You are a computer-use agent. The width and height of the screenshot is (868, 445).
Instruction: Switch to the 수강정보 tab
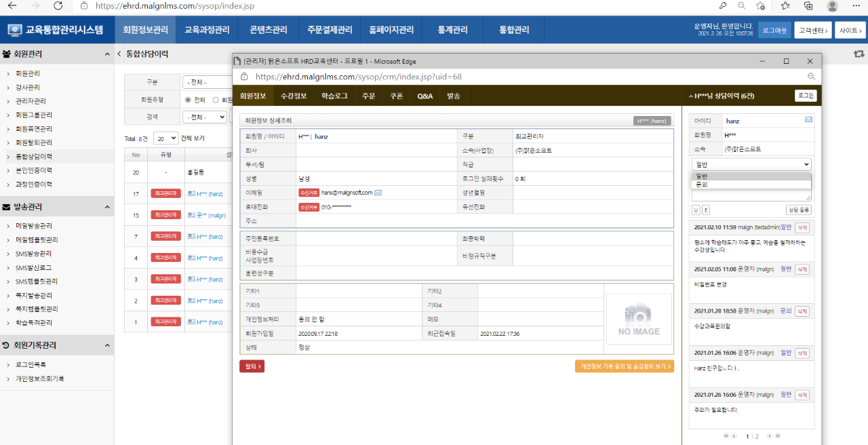(294, 96)
